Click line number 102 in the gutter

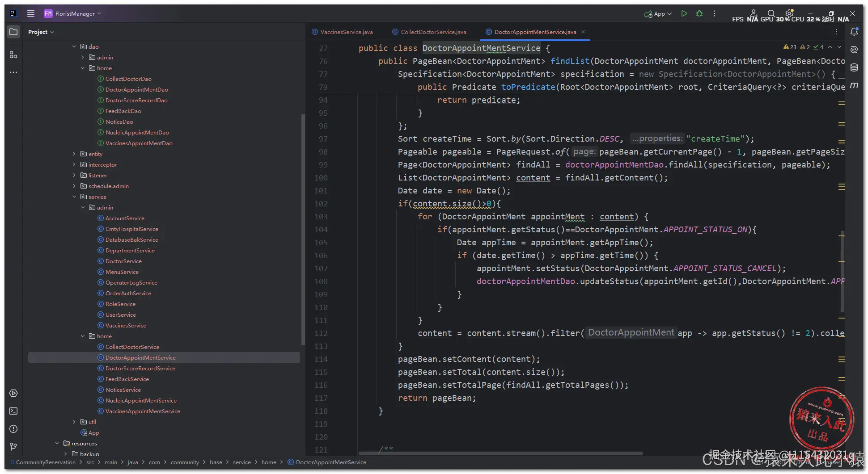(x=321, y=204)
